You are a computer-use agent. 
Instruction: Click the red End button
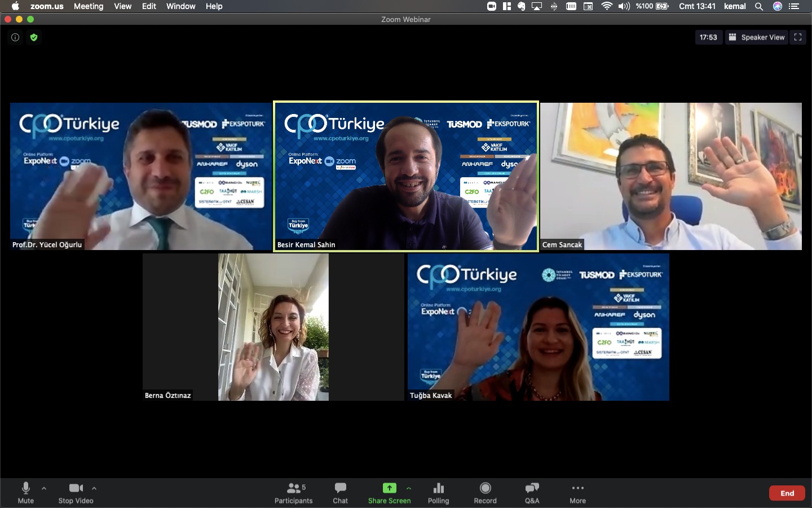787,493
